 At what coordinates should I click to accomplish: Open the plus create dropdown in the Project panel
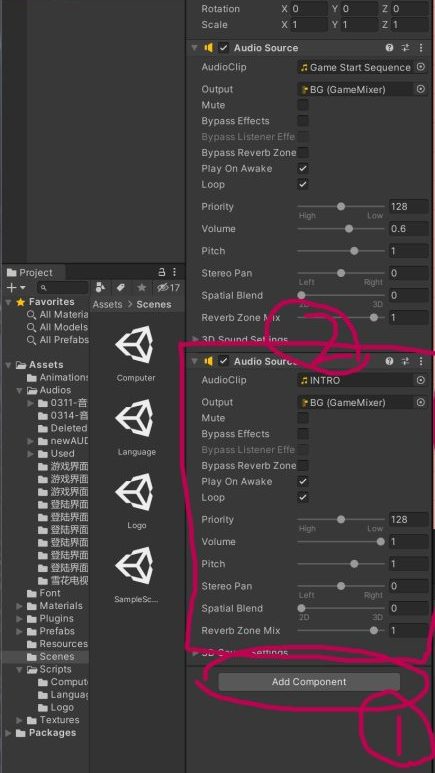[16, 287]
